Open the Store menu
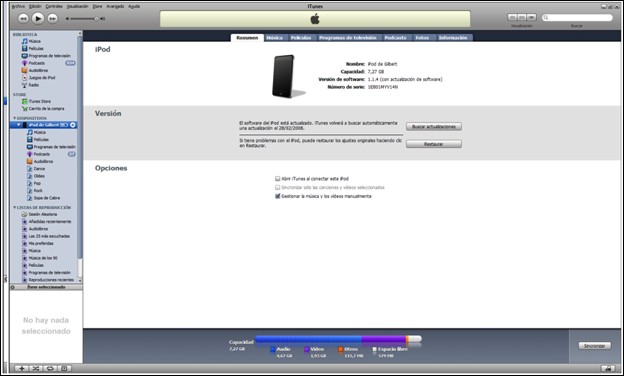The width and height of the screenshot is (624, 376). coord(97,6)
